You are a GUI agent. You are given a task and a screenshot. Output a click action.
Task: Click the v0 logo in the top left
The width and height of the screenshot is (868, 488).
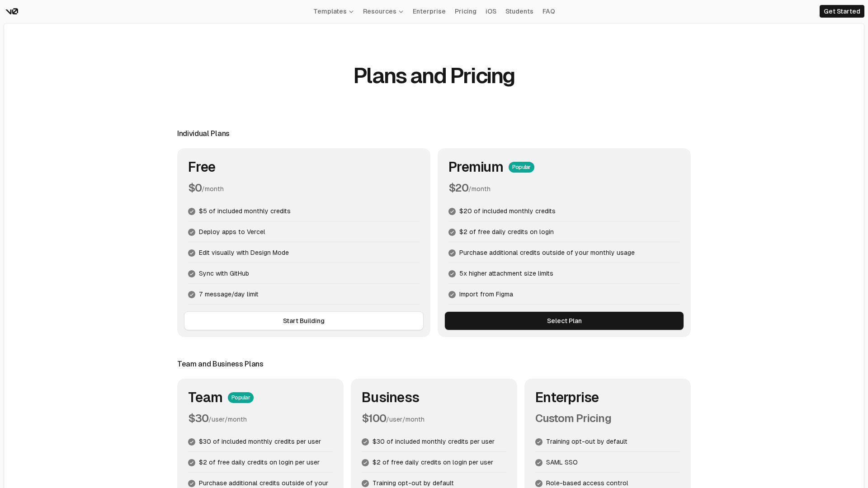(12, 11)
